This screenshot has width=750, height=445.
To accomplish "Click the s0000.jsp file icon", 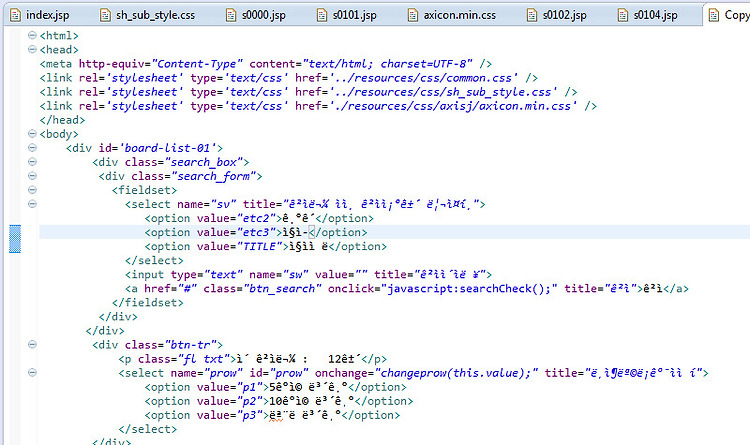I will tap(231, 15).
